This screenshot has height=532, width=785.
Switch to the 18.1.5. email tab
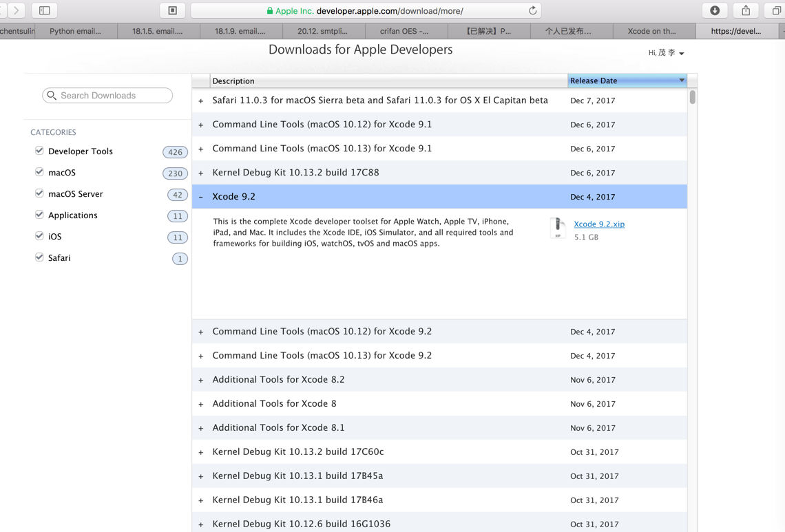pyautogui.click(x=158, y=31)
